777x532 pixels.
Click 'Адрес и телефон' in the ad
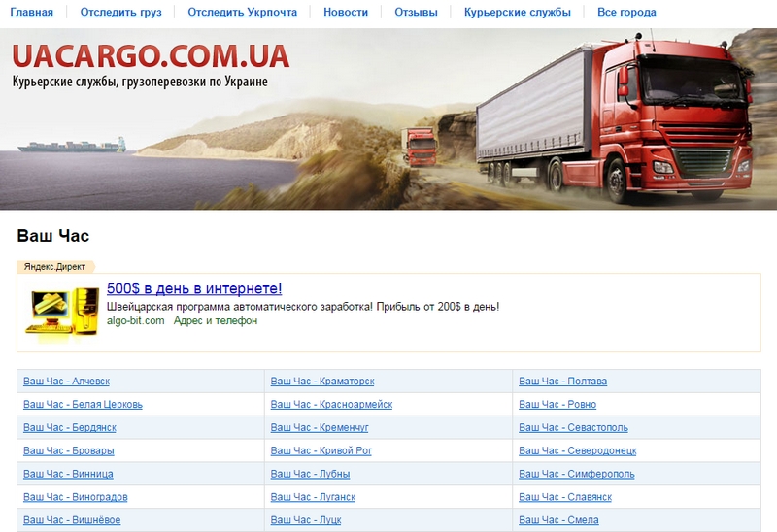pyautogui.click(x=216, y=320)
